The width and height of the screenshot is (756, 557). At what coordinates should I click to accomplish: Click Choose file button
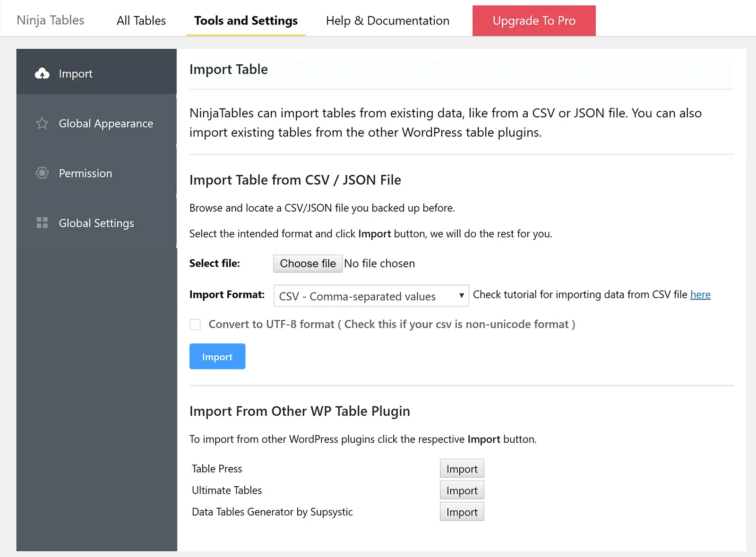tap(308, 264)
